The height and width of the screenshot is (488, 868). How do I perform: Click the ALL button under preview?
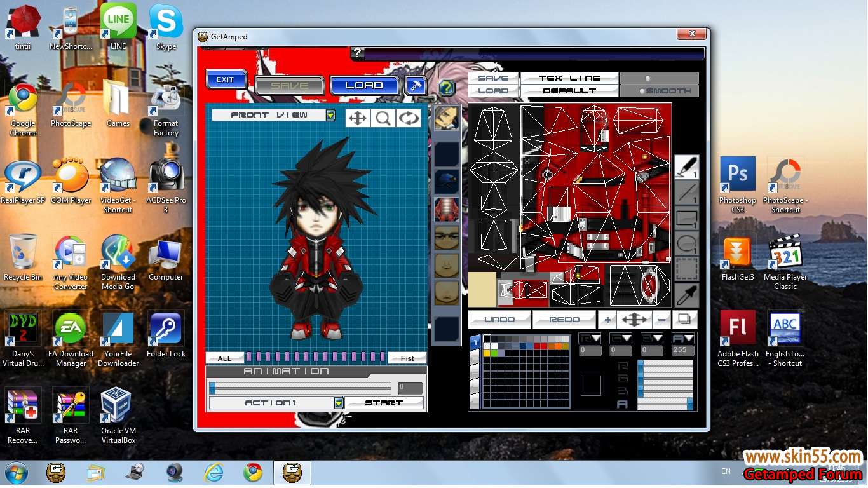click(225, 358)
